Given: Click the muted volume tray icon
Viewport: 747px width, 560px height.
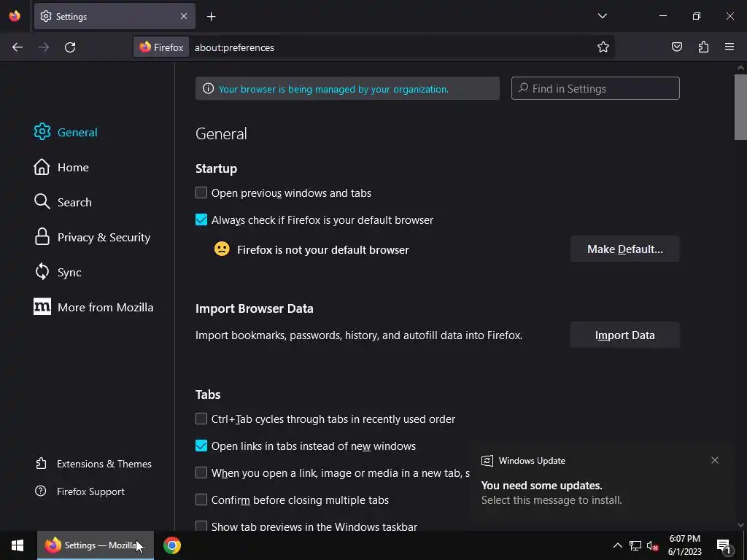Looking at the screenshot, I should click(653, 545).
